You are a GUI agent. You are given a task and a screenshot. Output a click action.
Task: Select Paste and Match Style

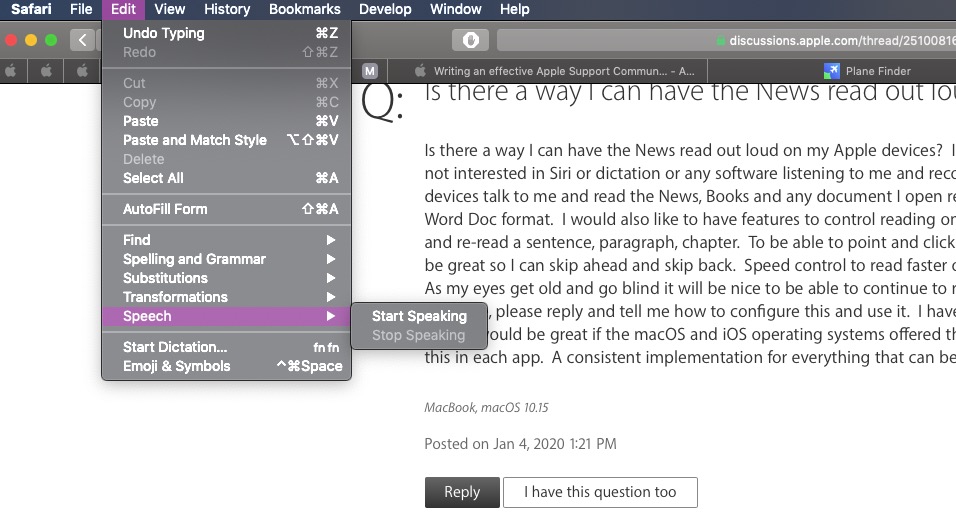(x=226, y=140)
